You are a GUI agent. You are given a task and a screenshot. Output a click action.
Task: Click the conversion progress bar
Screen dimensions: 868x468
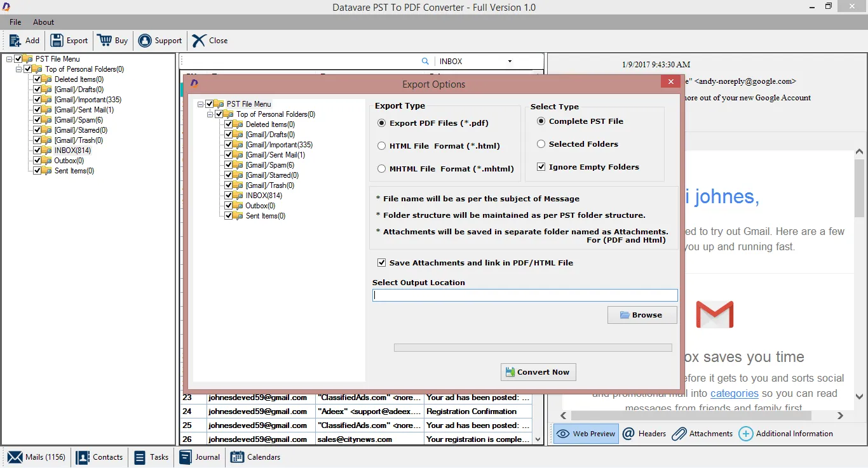pyautogui.click(x=532, y=347)
